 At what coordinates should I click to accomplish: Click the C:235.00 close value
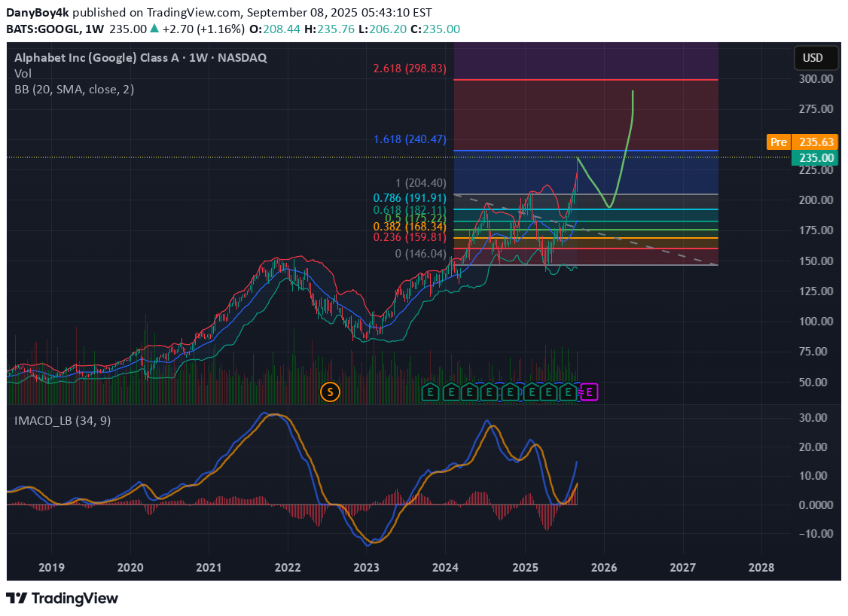[x=435, y=29]
